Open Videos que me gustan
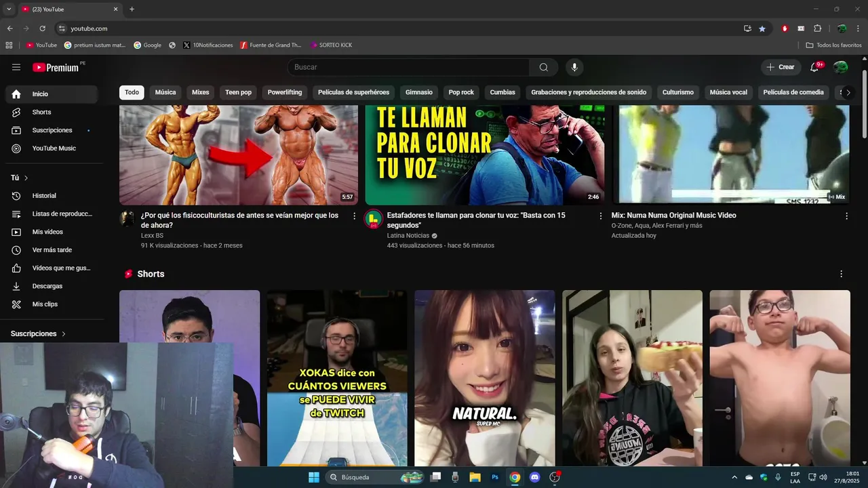The height and width of the screenshot is (488, 868). 52,268
